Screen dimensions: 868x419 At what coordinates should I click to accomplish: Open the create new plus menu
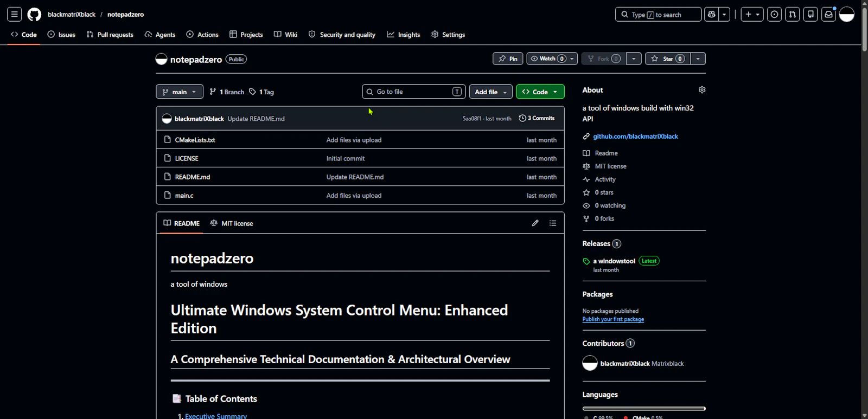coord(752,15)
